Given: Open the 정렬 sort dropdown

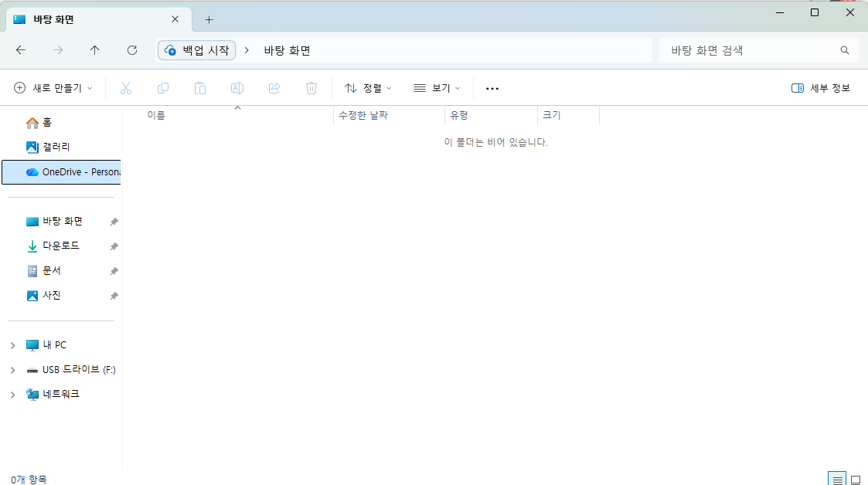Looking at the screenshot, I should 368,88.
